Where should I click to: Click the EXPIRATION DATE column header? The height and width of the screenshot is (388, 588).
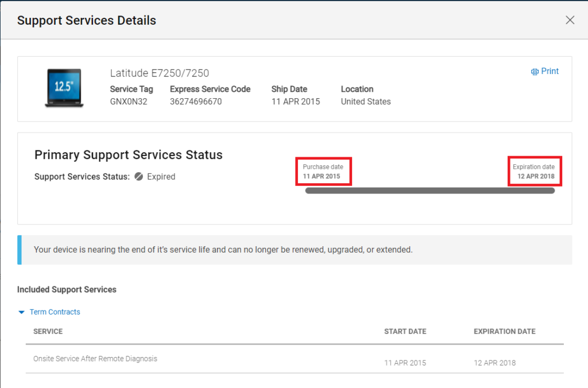point(504,332)
